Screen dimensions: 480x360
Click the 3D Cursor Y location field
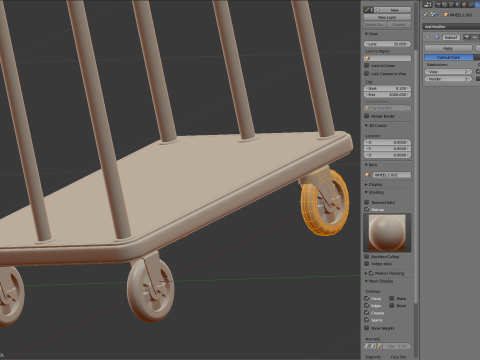point(387,148)
